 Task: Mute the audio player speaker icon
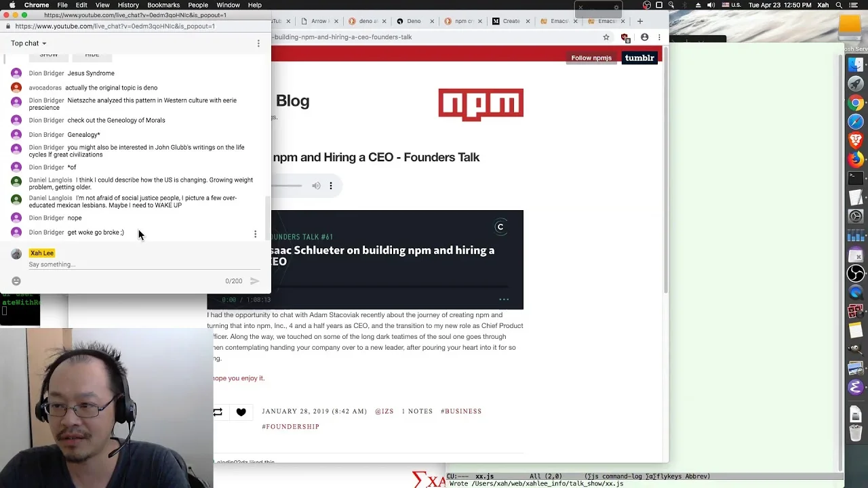click(316, 186)
